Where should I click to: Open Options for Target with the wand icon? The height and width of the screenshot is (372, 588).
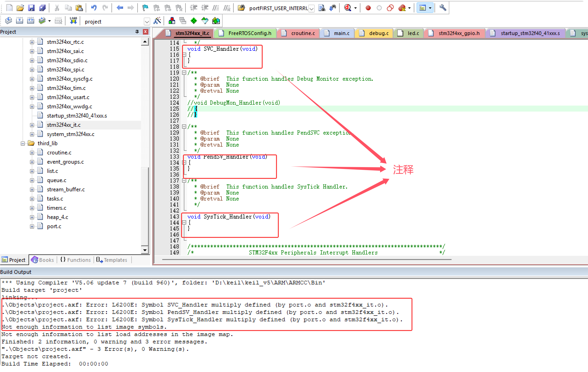point(157,21)
